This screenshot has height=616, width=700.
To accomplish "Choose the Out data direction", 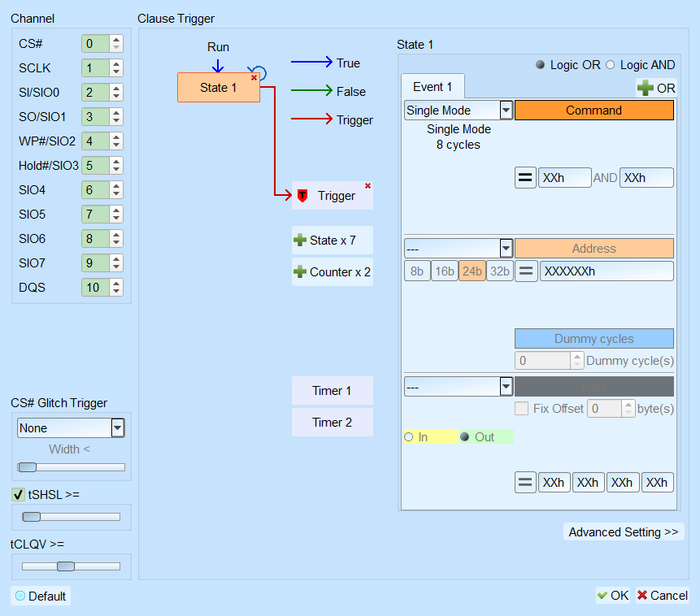I will [465, 436].
